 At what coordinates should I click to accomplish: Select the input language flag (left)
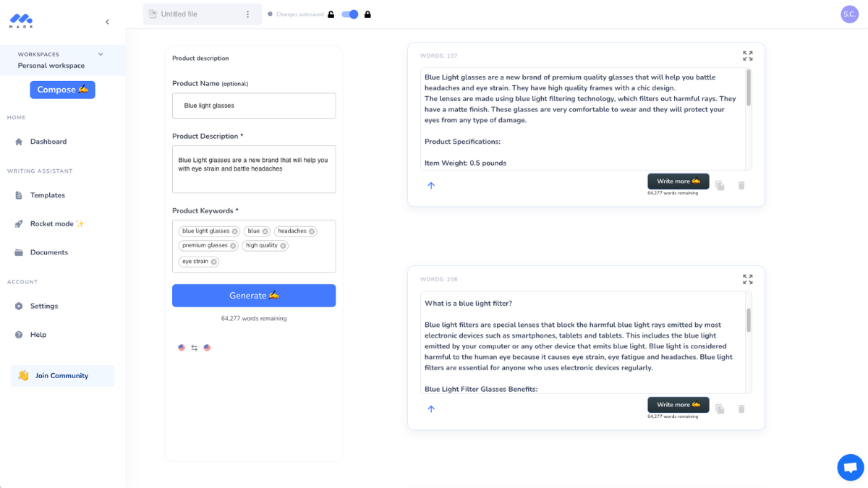point(182,348)
